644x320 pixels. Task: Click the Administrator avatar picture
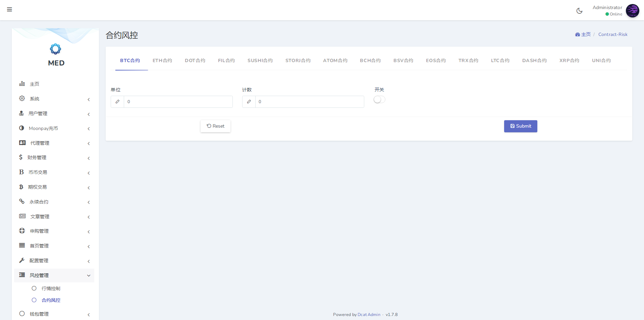(632, 11)
